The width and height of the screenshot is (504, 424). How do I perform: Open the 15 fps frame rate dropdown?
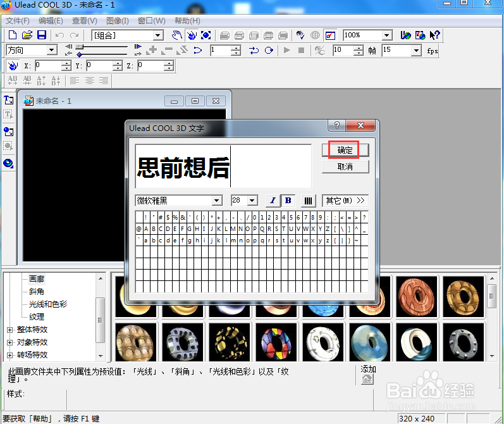(x=417, y=51)
